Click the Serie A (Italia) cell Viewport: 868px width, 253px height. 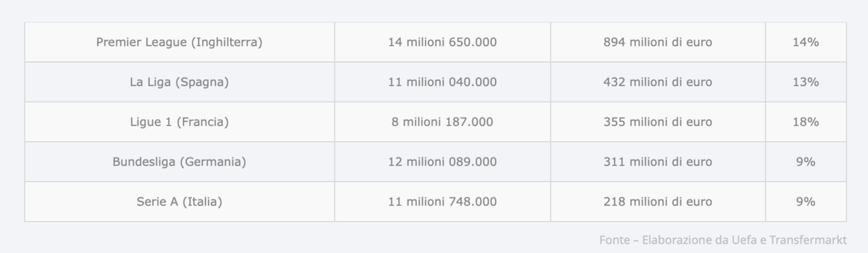(180, 201)
